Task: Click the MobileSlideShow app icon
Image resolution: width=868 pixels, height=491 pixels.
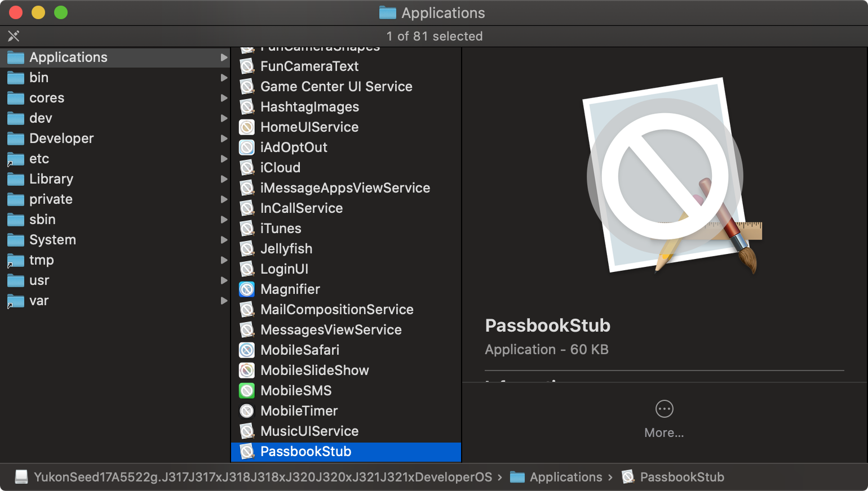Action: click(x=247, y=371)
